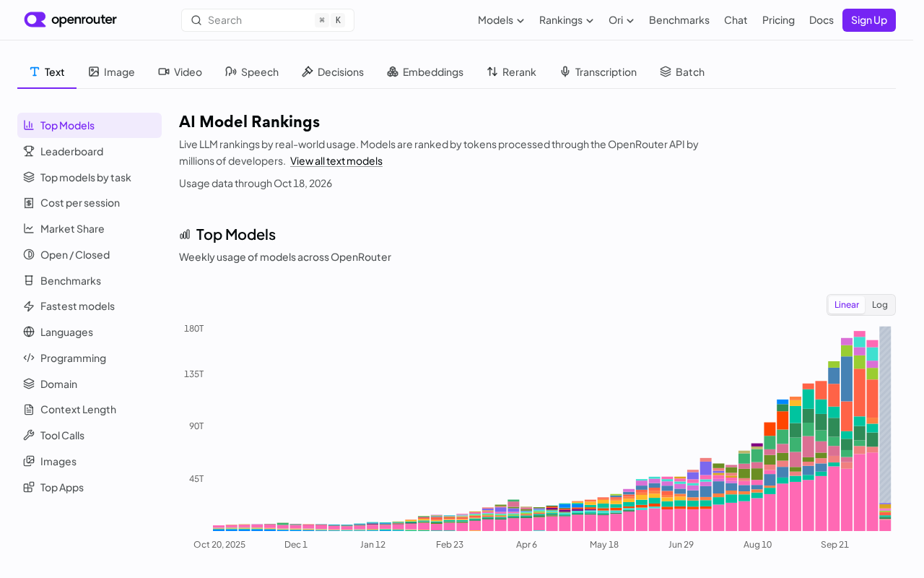The image size is (924, 578).
Task: Click the search magnifier icon
Action: tap(196, 20)
